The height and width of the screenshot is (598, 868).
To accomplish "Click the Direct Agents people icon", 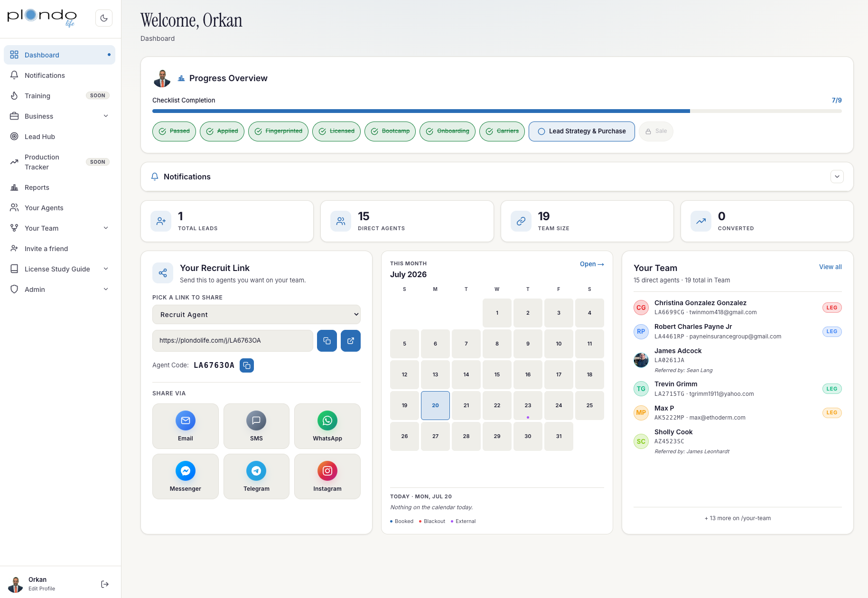I will coord(341,221).
